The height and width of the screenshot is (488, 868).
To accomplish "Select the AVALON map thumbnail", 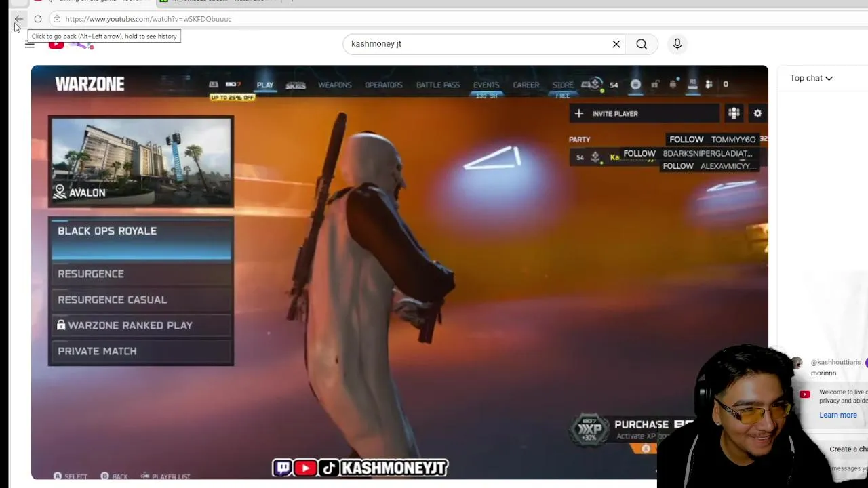I will [141, 163].
